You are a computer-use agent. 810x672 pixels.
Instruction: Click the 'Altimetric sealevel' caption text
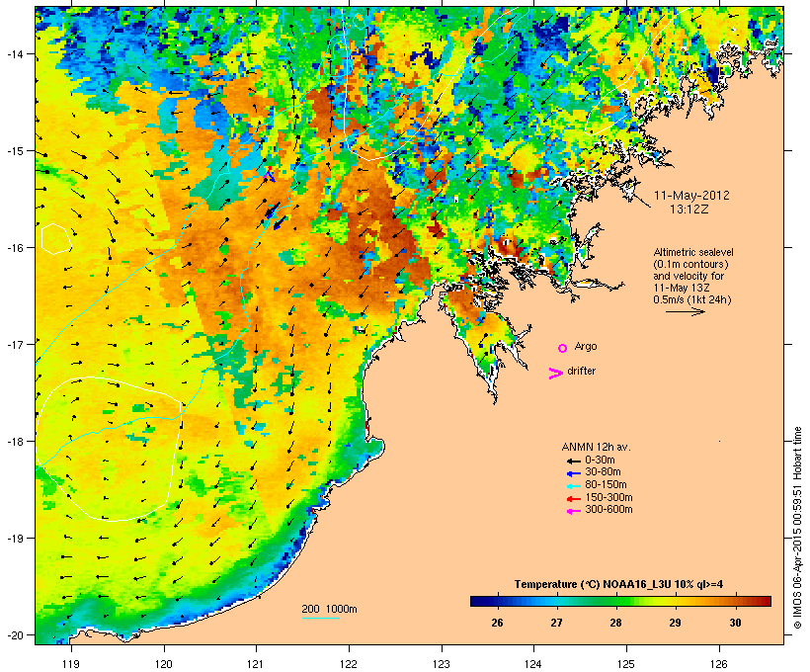(x=693, y=252)
